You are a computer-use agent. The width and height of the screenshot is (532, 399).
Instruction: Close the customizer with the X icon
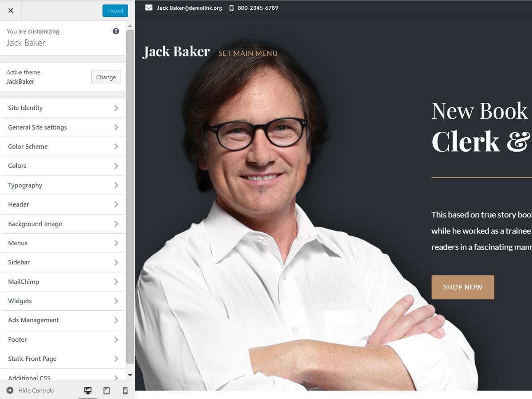coord(11,10)
